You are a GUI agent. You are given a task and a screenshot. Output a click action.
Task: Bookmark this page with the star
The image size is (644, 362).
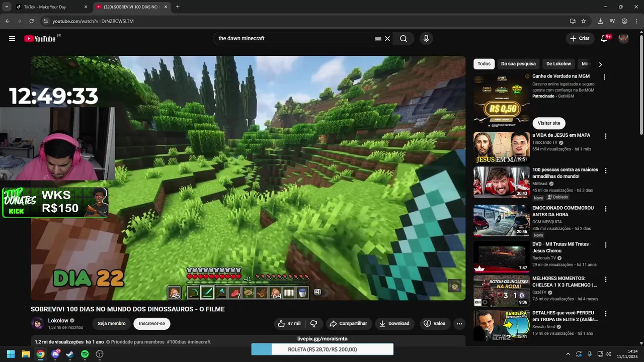584,21
